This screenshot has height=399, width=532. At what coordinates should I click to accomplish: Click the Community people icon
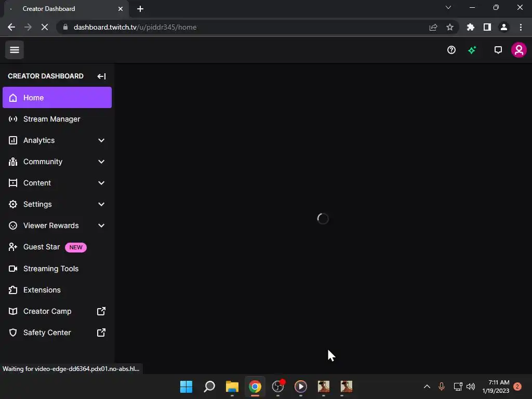pyautogui.click(x=13, y=162)
